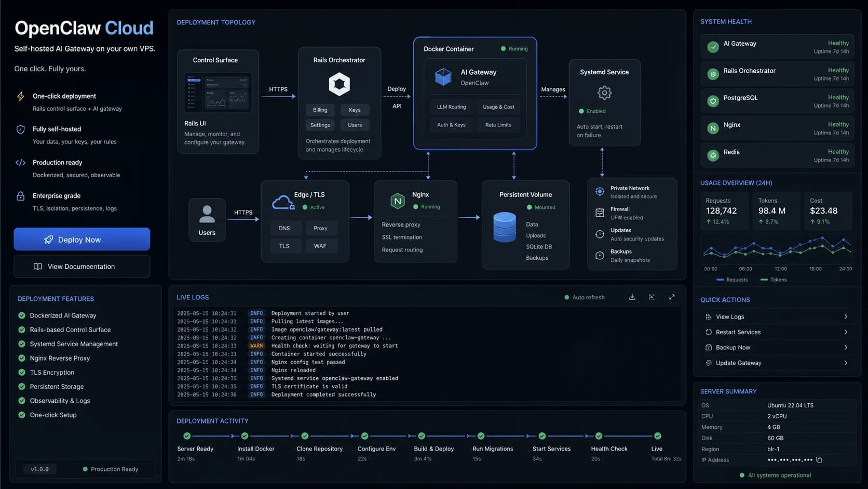
Task: Click the Rails Orchestrator hexagon icon
Action: click(339, 84)
